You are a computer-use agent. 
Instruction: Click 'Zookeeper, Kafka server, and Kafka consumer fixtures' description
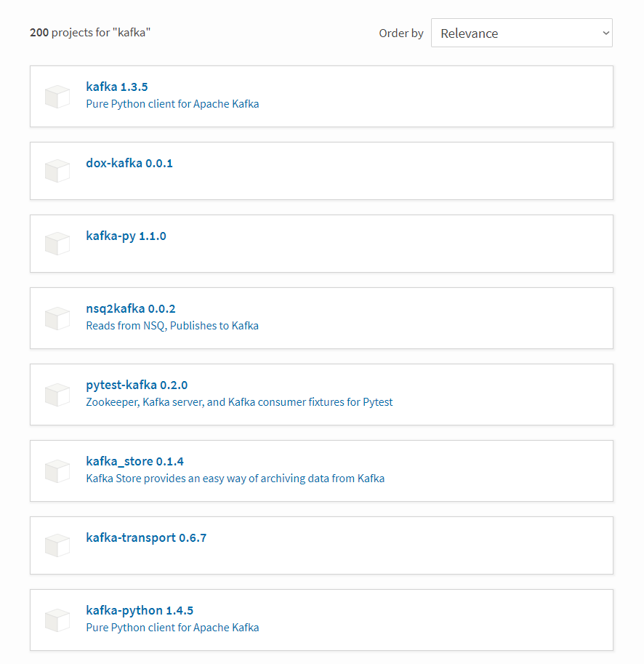pyautogui.click(x=239, y=402)
